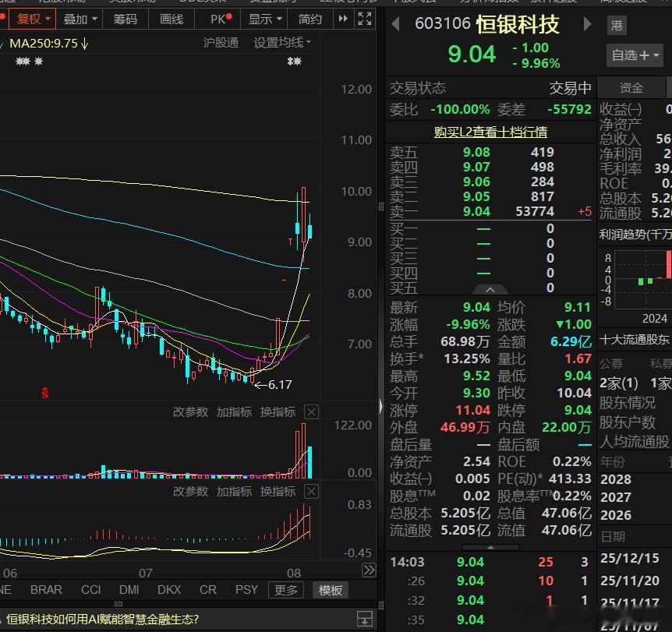Switch to BRAR indicator tab
672x632 pixels.
tap(46, 590)
